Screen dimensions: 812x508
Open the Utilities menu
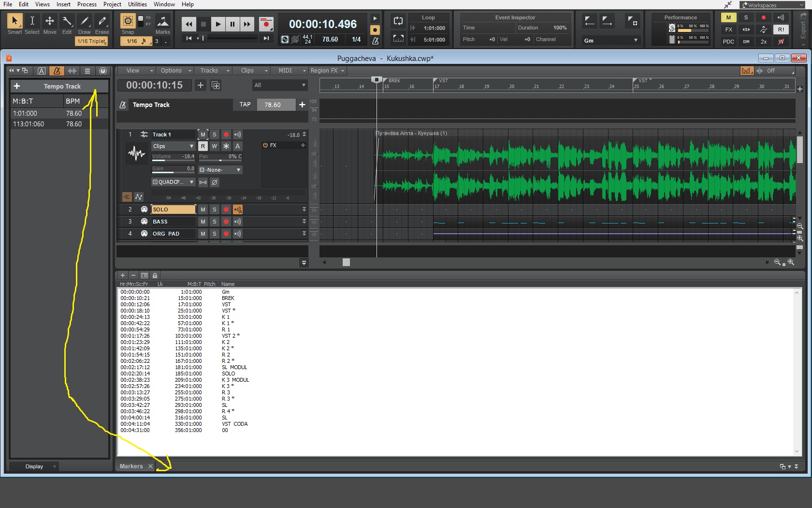137,4
